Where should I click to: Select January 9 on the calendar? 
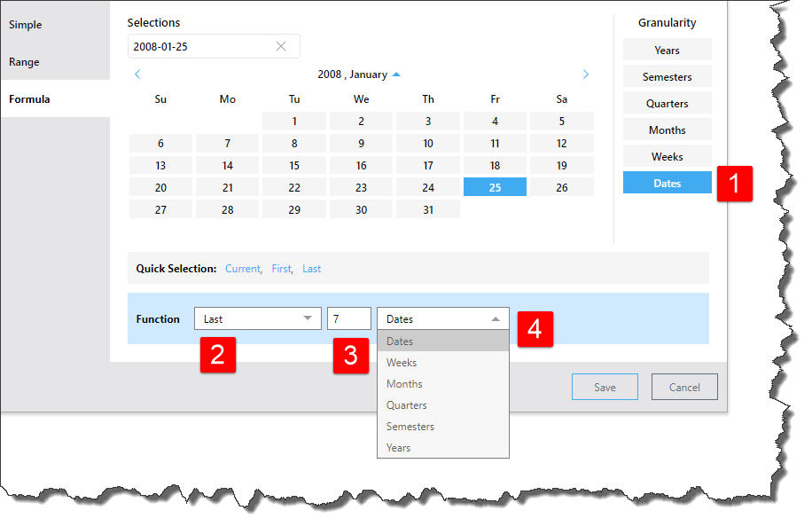point(361,143)
